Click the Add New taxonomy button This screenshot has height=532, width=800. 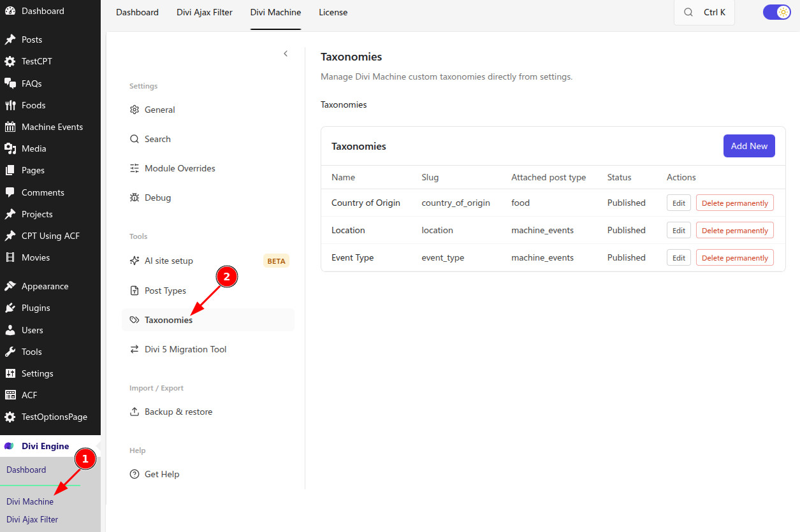749,146
